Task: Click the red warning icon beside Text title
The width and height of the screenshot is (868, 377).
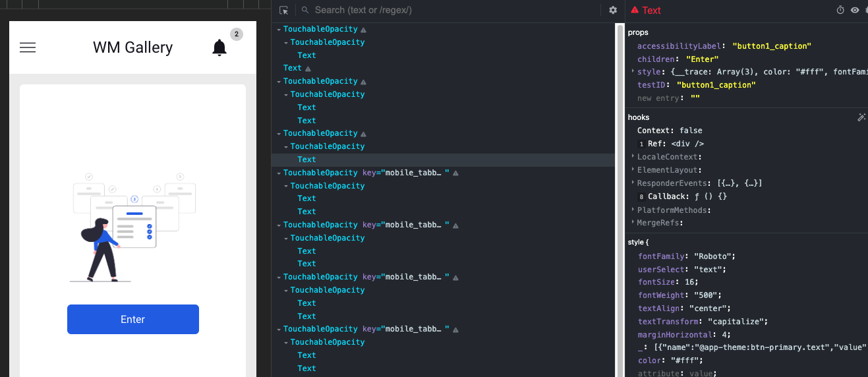Action: (x=635, y=10)
